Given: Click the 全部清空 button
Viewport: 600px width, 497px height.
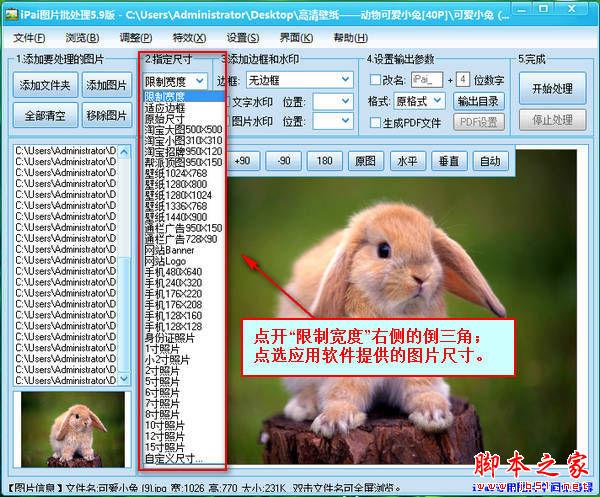Looking at the screenshot, I should [x=45, y=115].
